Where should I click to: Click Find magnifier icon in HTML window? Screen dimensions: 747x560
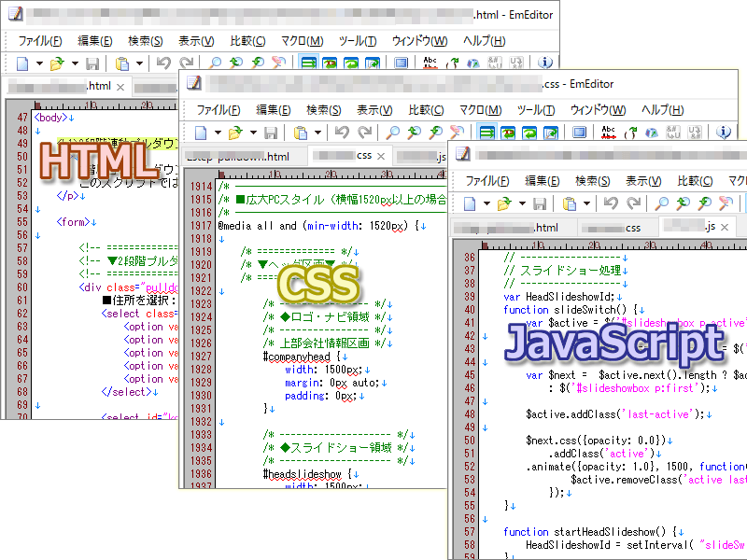pos(215,63)
